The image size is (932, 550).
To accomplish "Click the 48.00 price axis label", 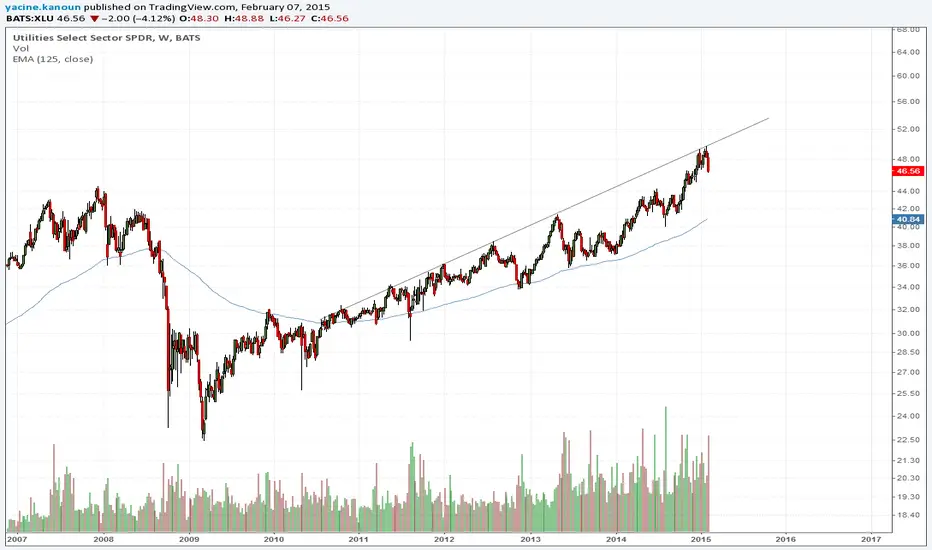I will [x=908, y=159].
